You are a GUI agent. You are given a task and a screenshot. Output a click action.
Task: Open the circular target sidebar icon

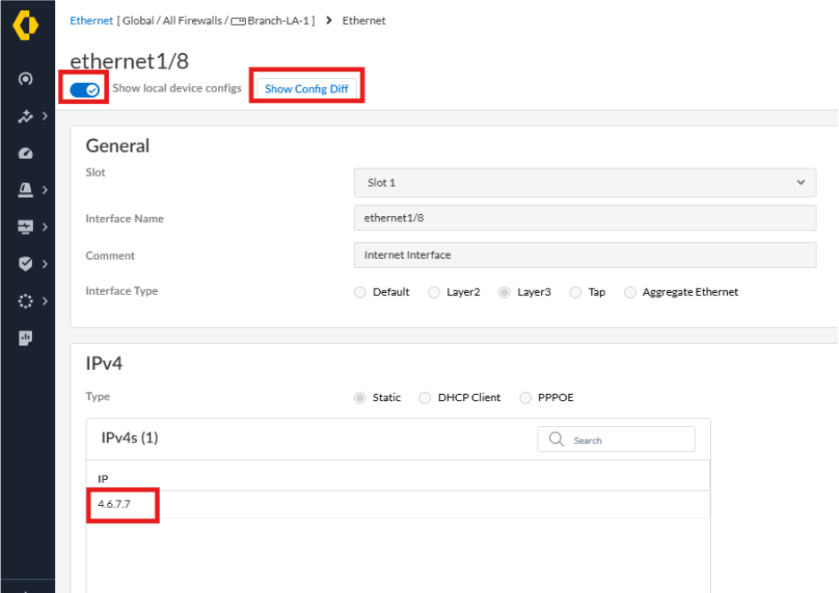point(25,79)
